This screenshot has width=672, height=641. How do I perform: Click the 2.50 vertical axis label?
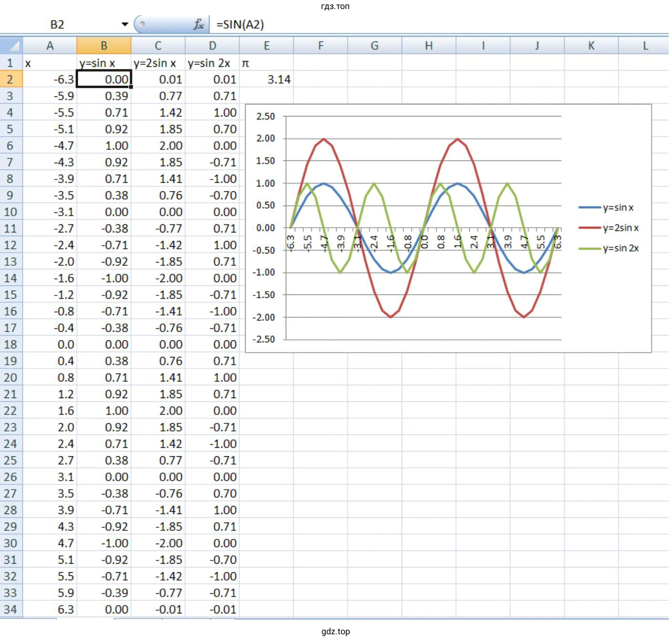266,116
